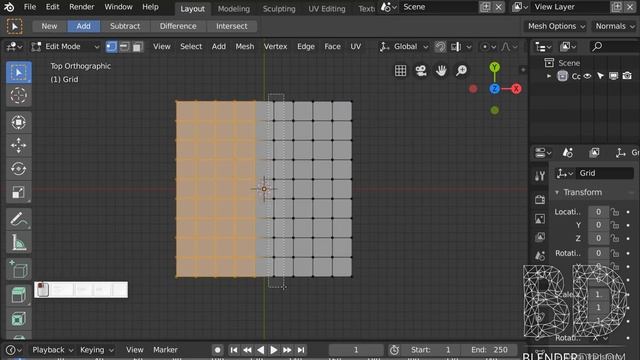Select the Annotate tool

18,219
